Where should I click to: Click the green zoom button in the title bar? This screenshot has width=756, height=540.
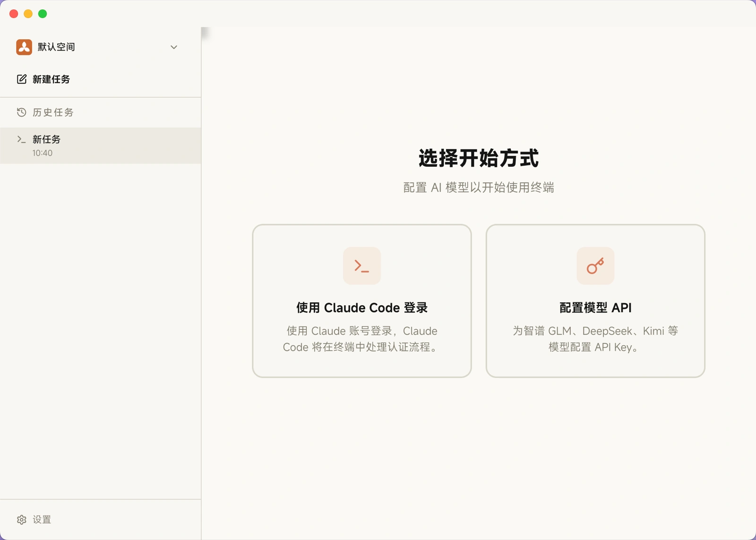click(43, 15)
